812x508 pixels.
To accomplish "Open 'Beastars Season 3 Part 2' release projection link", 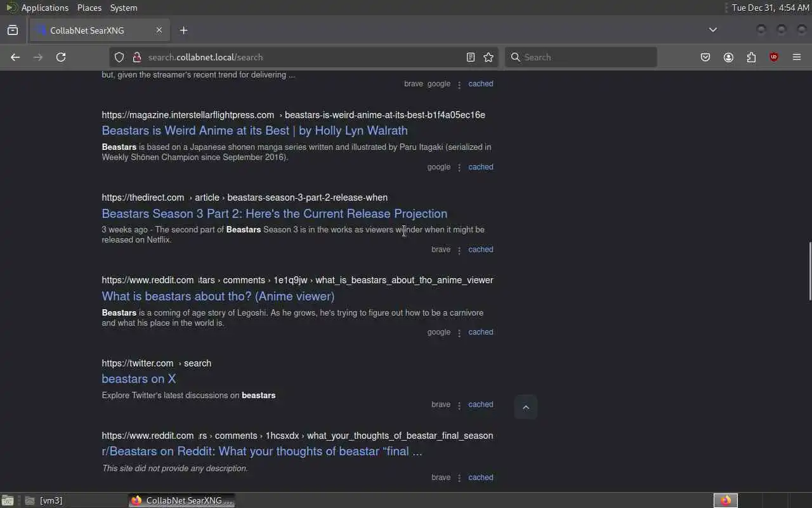I will [274, 214].
